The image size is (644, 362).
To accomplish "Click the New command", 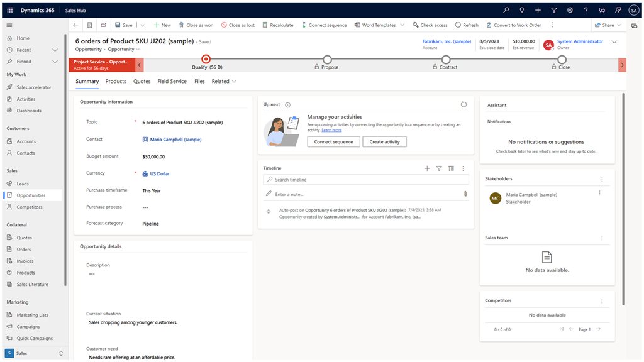I will point(162,25).
